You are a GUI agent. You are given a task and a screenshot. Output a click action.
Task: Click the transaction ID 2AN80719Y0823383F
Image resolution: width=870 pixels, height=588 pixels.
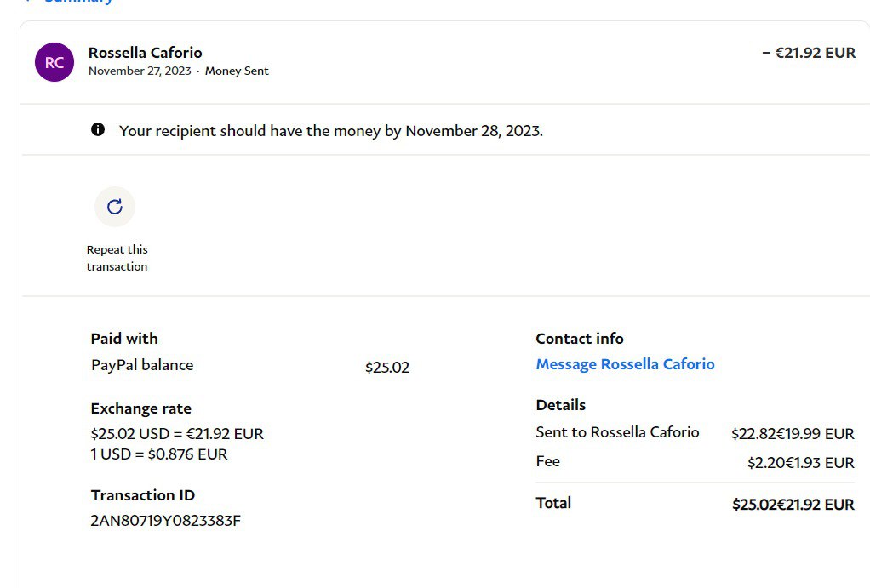click(166, 521)
